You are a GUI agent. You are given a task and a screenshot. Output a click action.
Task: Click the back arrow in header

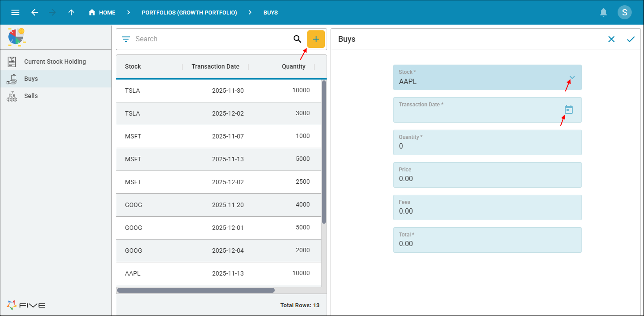[35, 12]
